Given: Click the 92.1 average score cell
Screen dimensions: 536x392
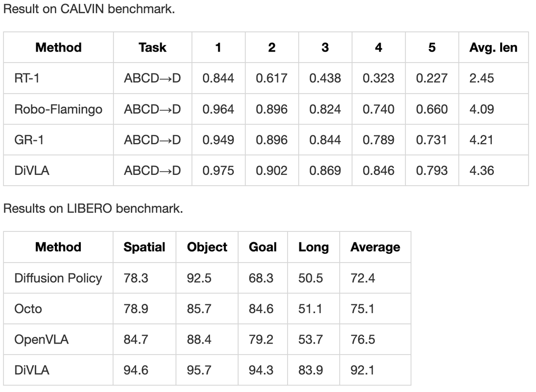Looking at the screenshot, I should click(x=363, y=370).
